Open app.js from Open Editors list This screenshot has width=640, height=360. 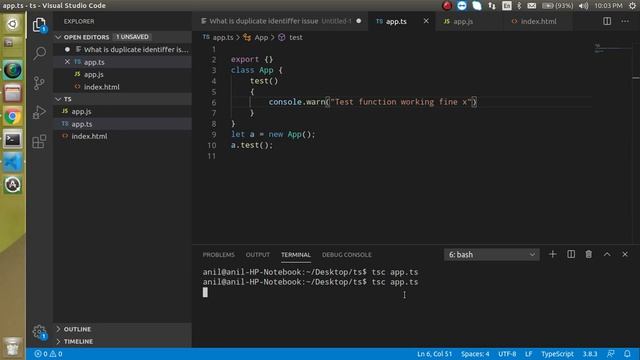click(122, 74)
